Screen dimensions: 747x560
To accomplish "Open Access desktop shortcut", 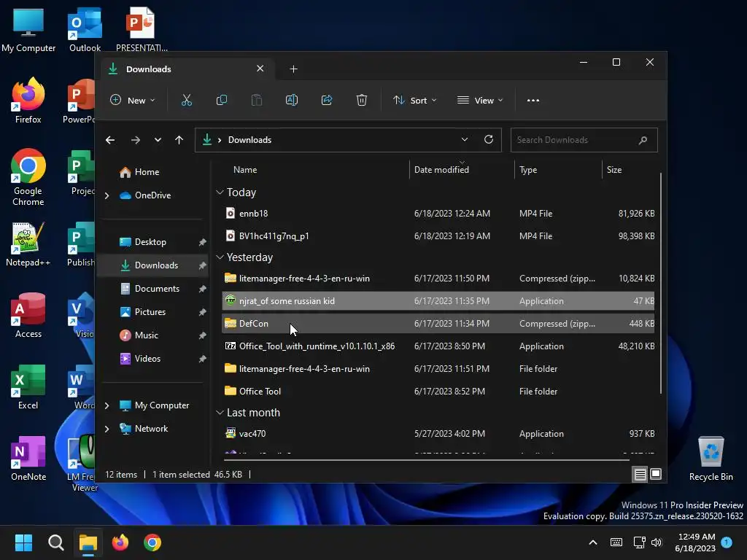I will point(28,315).
